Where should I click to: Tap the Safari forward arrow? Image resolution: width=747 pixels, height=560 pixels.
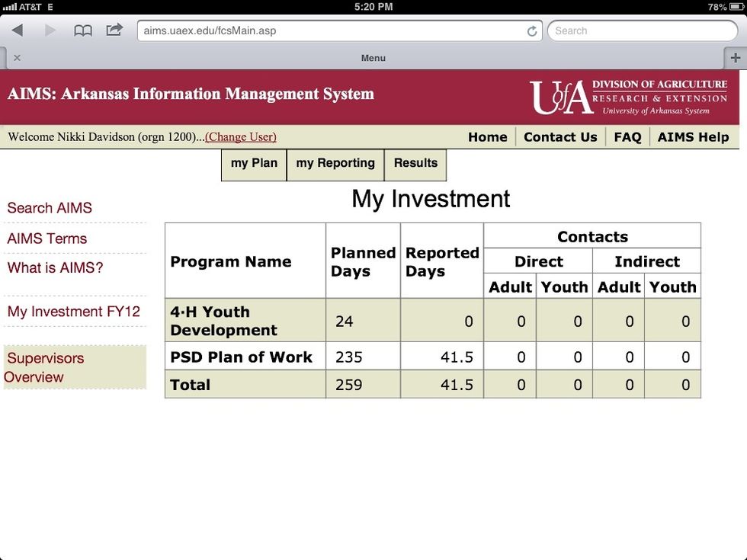[x=50, y=30]
